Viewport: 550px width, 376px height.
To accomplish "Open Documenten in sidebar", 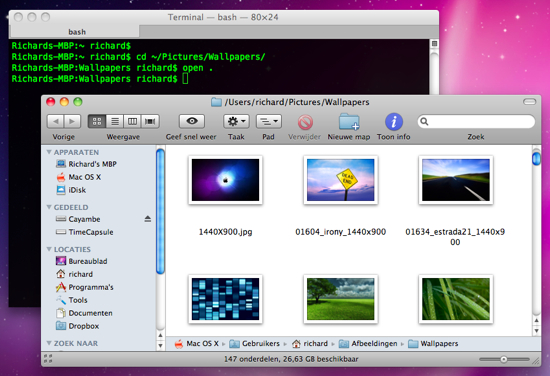I will (x=84, y=313).
